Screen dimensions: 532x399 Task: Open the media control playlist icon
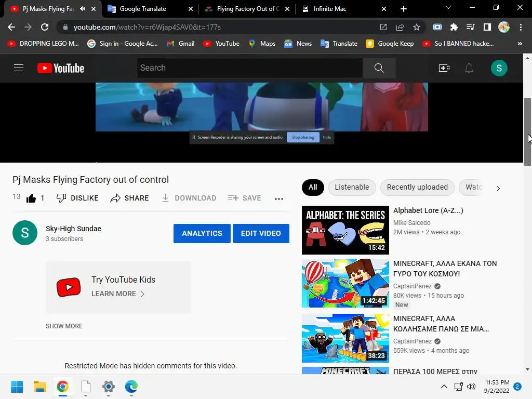click(x=470, y=27)
